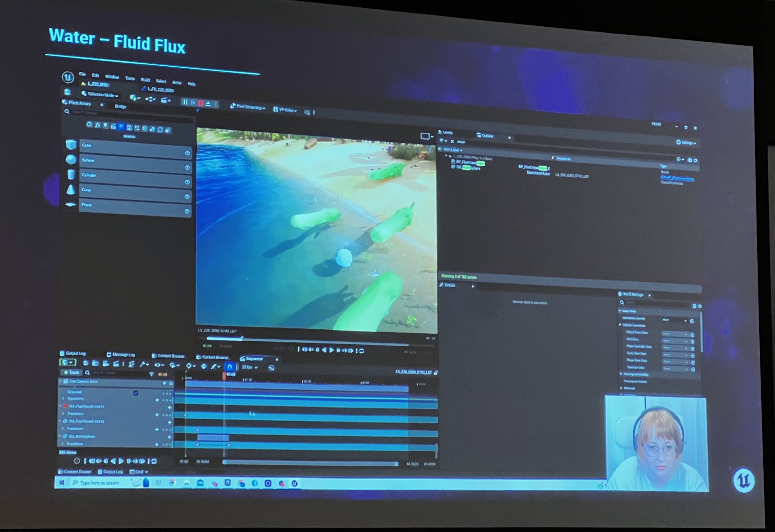Select the Shapes category in Place Actors
Viewport: 775px width, 532px height.
121,127
